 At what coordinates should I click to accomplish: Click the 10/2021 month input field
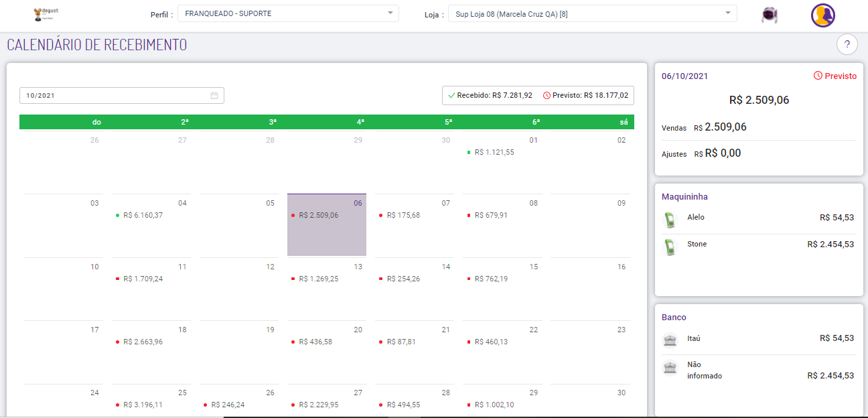tap(114, 96)
